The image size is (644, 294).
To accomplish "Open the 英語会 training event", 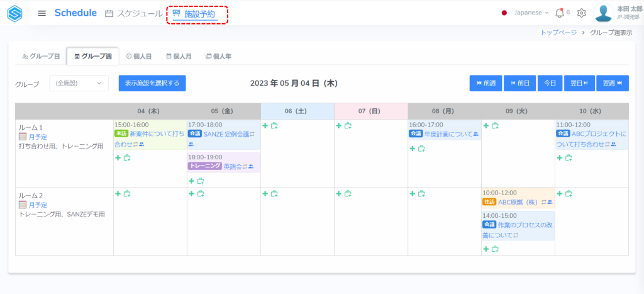I will [233, 166].
